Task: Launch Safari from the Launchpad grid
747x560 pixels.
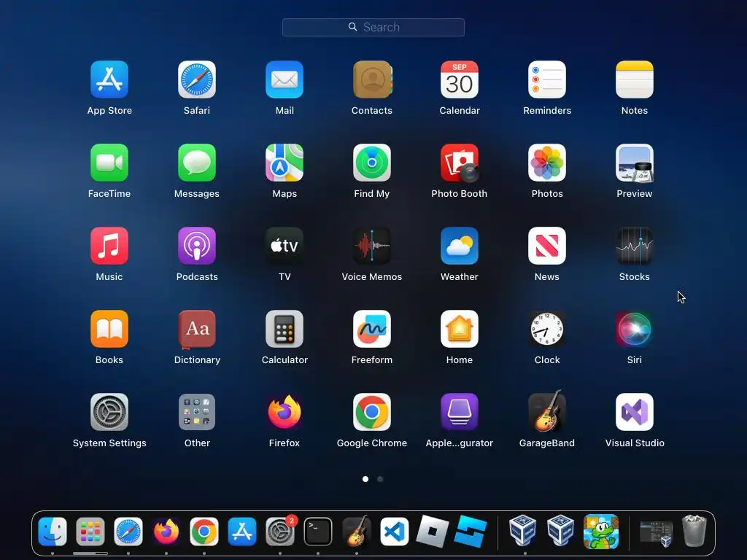Action: pos(197,79)
